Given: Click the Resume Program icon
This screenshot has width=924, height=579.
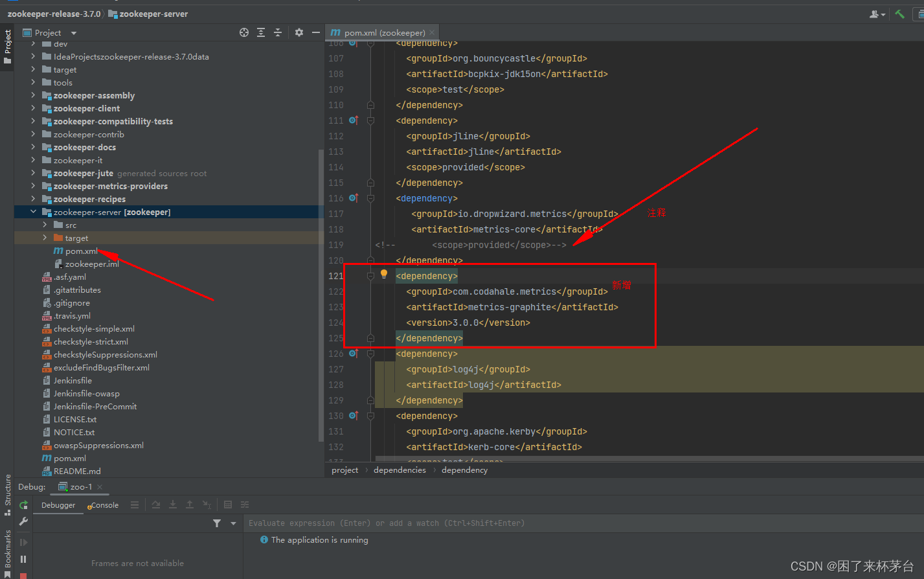Looking at the screenshot, I should point(23,542).
